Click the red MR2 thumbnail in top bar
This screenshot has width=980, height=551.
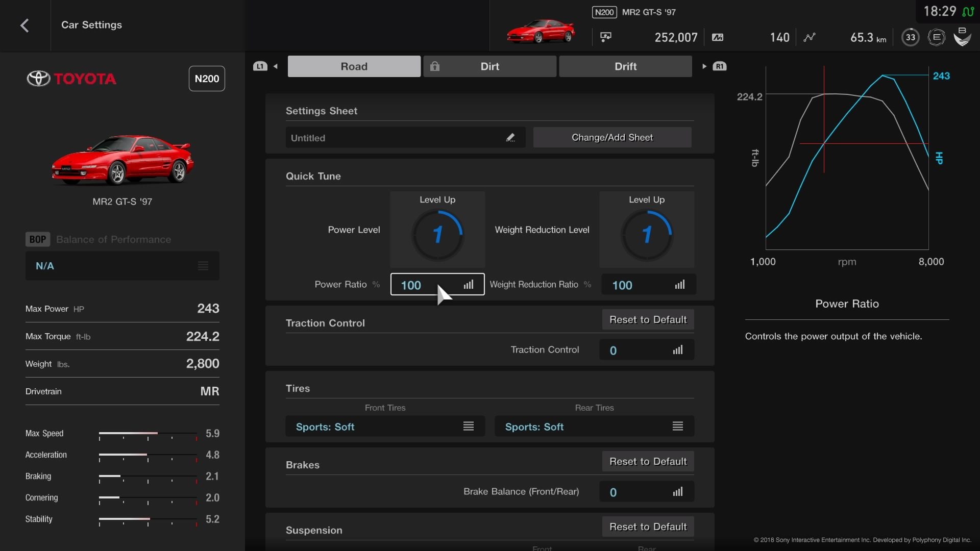pos(541,31)
